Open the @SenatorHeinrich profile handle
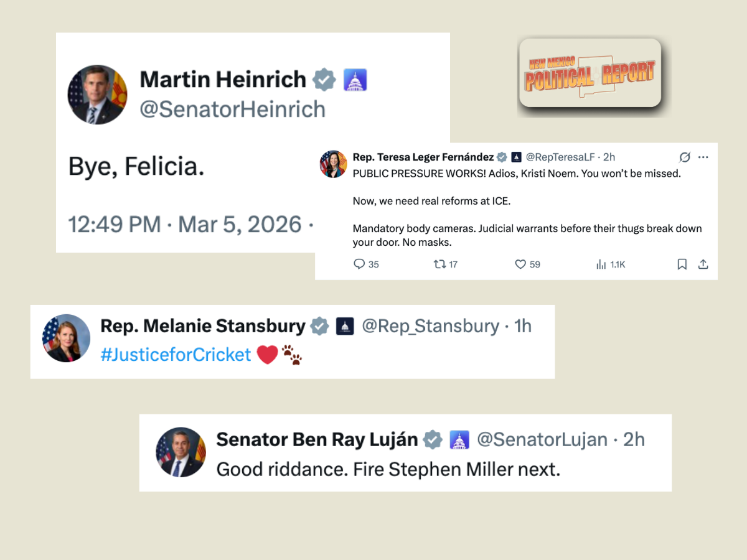Screen dimensions: 747x560 pos(231,109)
